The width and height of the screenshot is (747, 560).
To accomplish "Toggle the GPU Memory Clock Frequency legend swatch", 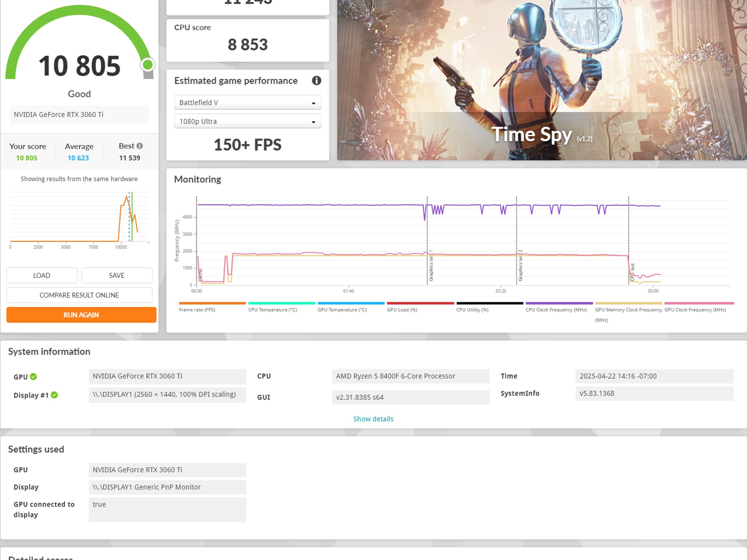I will 628,303.
